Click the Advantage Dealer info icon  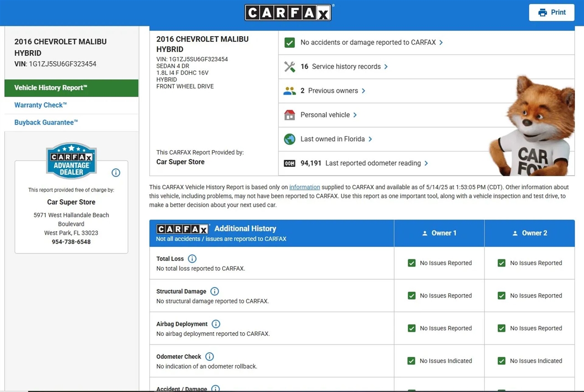click(116, 172)
